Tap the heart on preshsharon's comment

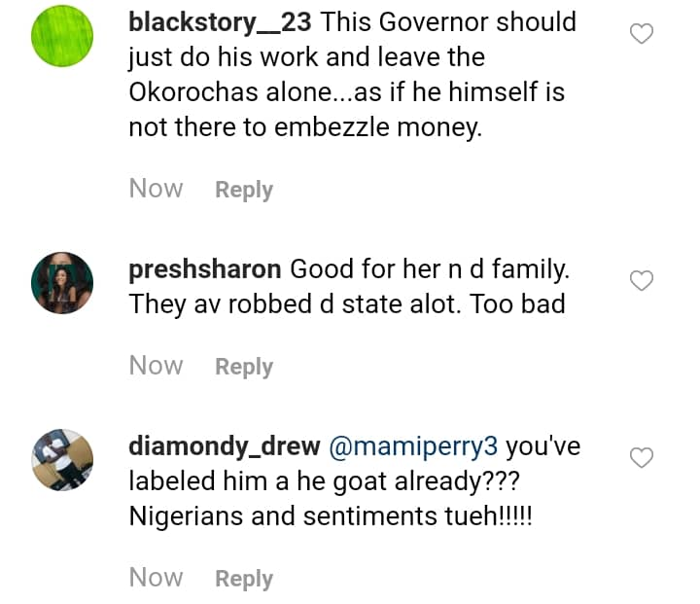click(642, 281)
